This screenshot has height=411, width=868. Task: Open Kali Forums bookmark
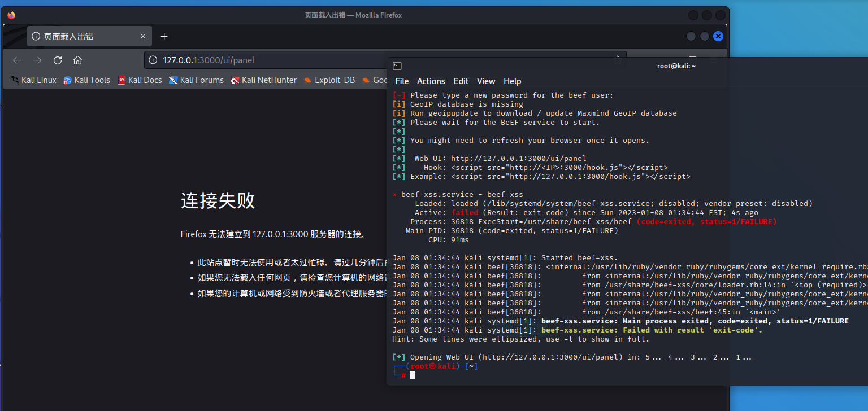coord(196,80)
